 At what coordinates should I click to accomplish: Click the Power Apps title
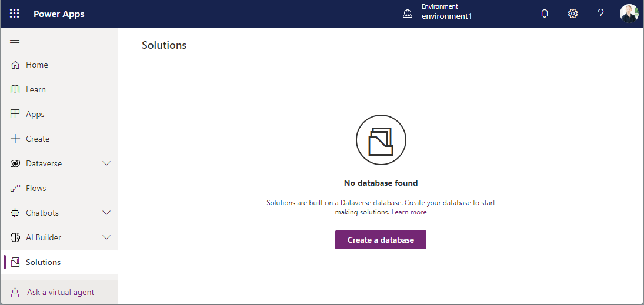(59, 14)
